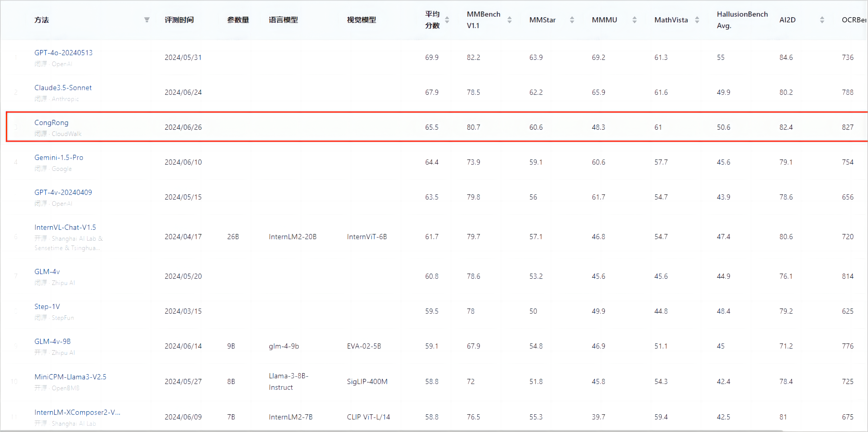Sort by MathVista column arrows
The image size is (868, 432).
point(697,20)
